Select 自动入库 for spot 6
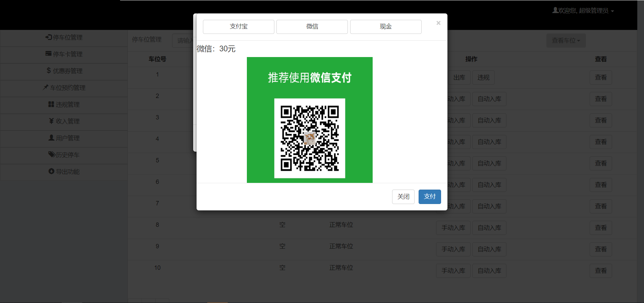The width and height of the screenshot is (644, 303). (x=489, y=185)
